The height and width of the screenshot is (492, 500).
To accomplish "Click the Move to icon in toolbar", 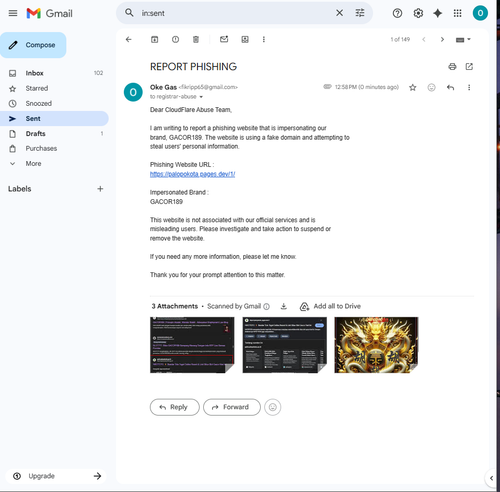I will (245, 39).
